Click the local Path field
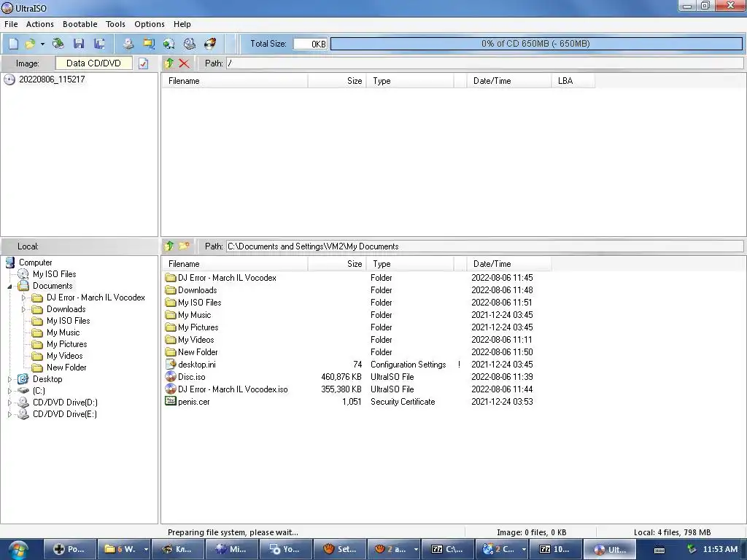This screenshot has width=747, height=560. [484, 246]
